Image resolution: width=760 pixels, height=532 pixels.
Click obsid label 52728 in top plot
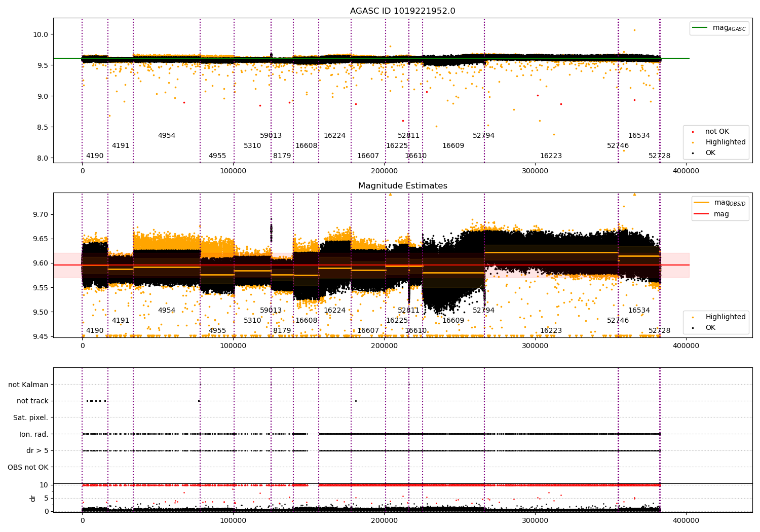[x=660, y=156]
